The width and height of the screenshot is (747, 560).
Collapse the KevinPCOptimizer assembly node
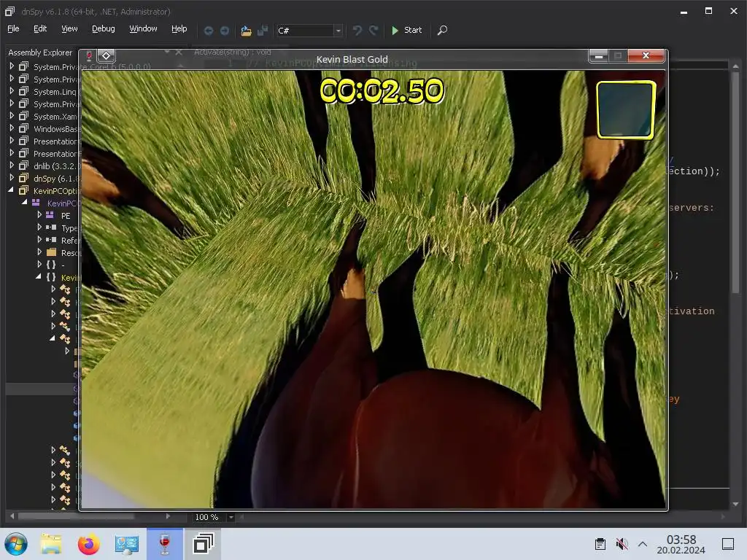[x=11, y=190]
